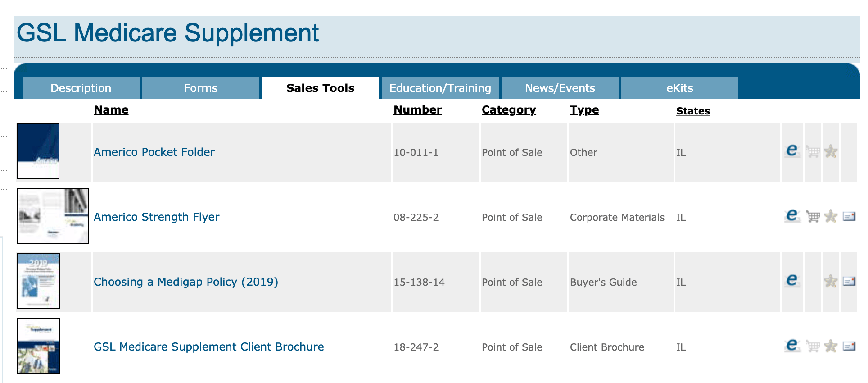
Task: Open e-document icon for Americo Pocket Folder
Action: pyautogui.click(x=792, y=151)
